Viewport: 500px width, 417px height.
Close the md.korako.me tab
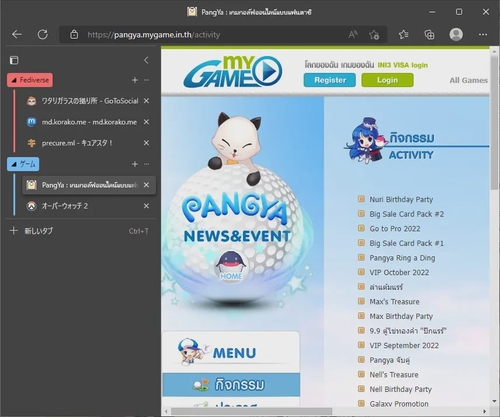[146, 122]
